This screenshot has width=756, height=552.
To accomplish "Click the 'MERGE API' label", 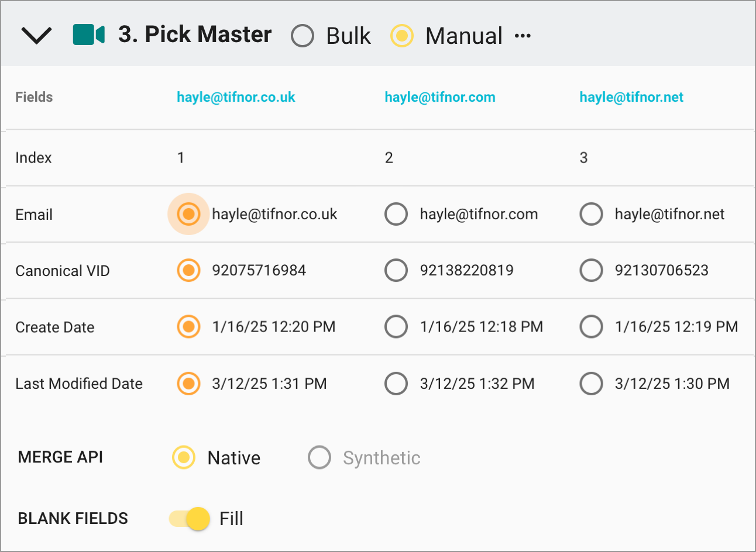I will point(61,457).
